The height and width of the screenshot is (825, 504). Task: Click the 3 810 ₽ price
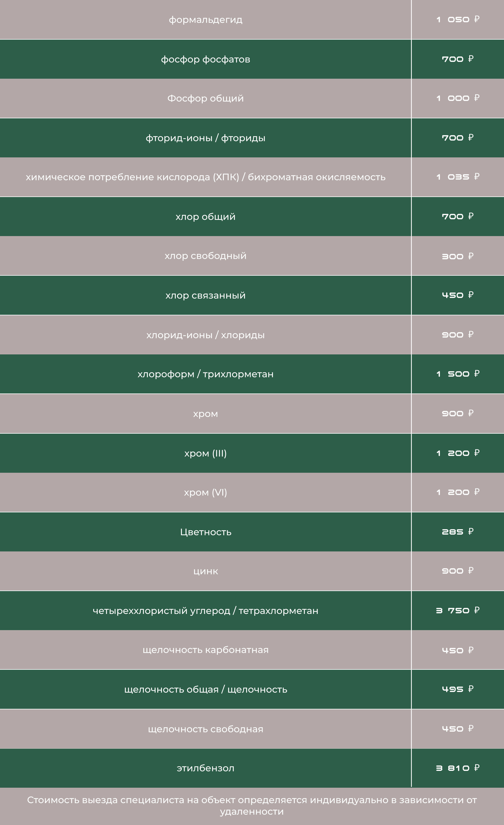click(x=458, y=768)
